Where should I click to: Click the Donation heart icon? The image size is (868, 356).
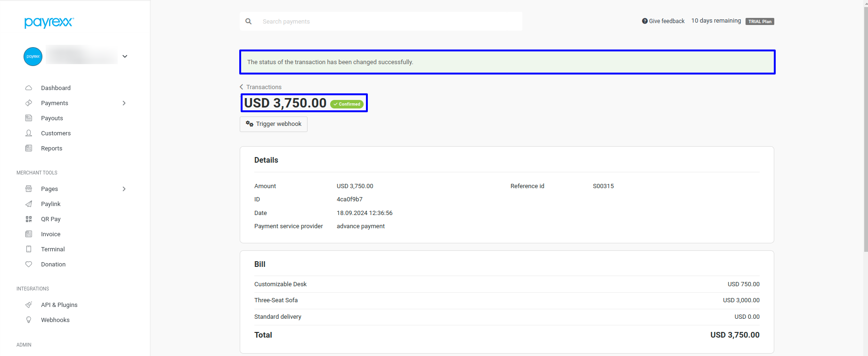coord(29,264)
